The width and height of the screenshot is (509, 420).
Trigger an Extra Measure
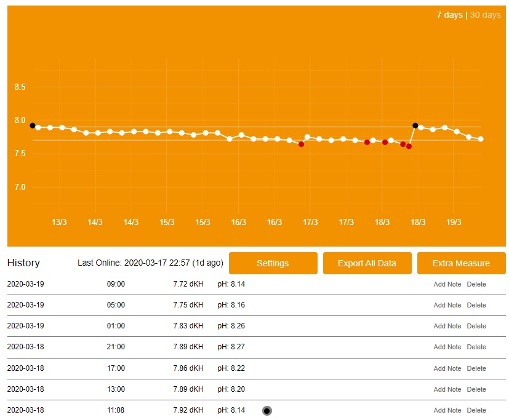click(x=461, y=263)
